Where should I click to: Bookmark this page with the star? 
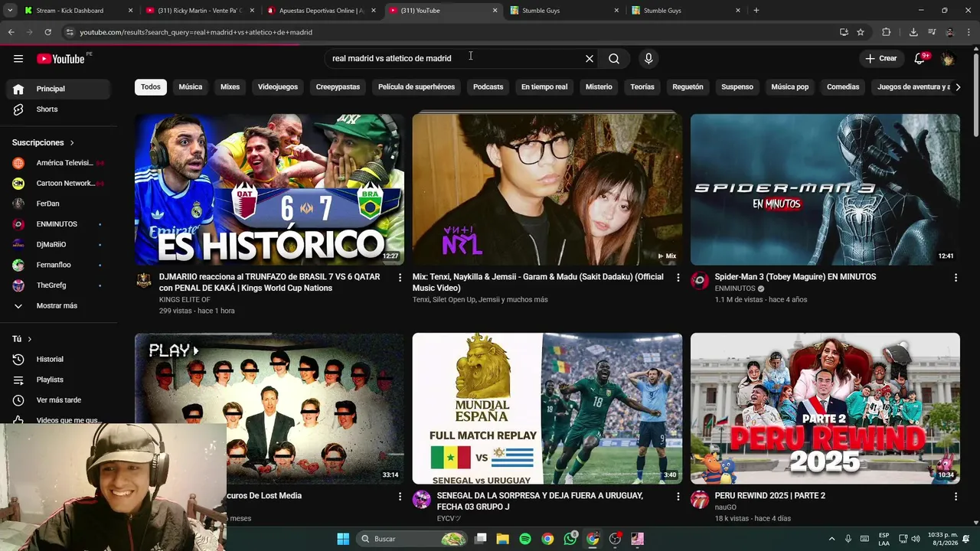pos(861,32)
